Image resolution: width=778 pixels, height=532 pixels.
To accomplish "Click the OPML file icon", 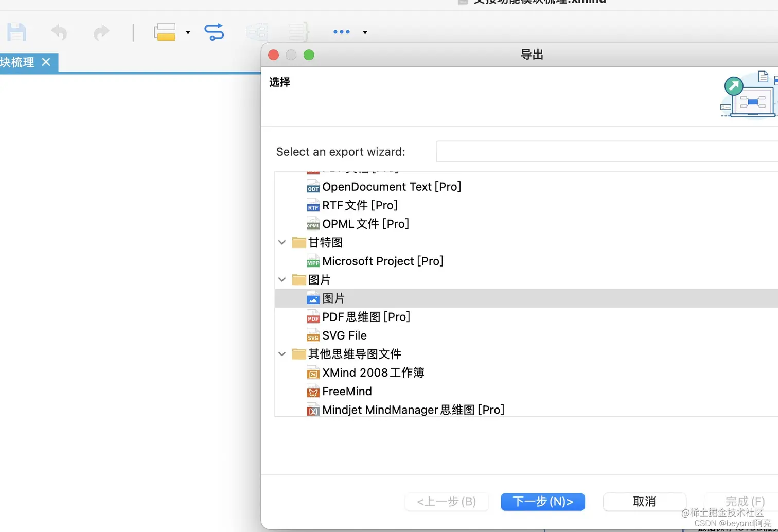I will 313,224.
